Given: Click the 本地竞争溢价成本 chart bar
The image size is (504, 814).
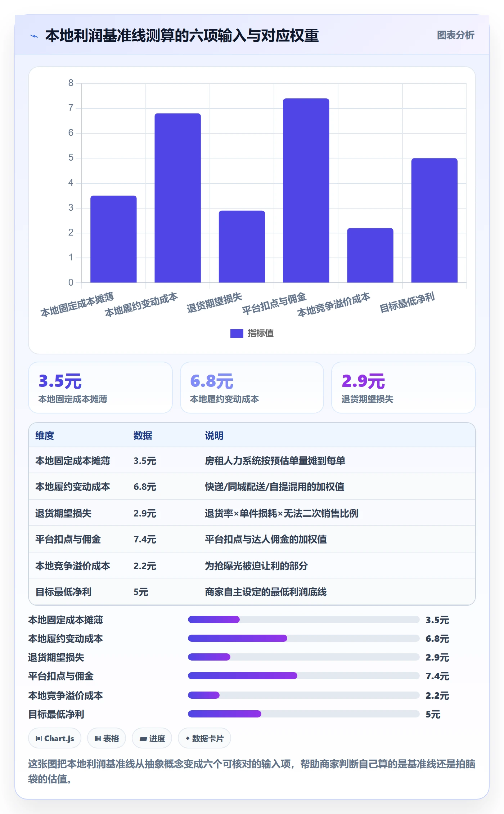Looking at the screenshot, I should (x=370, y=255).
